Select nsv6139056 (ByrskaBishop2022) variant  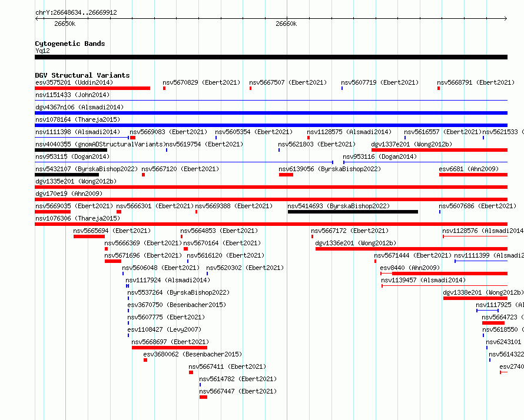click(330, 169)
